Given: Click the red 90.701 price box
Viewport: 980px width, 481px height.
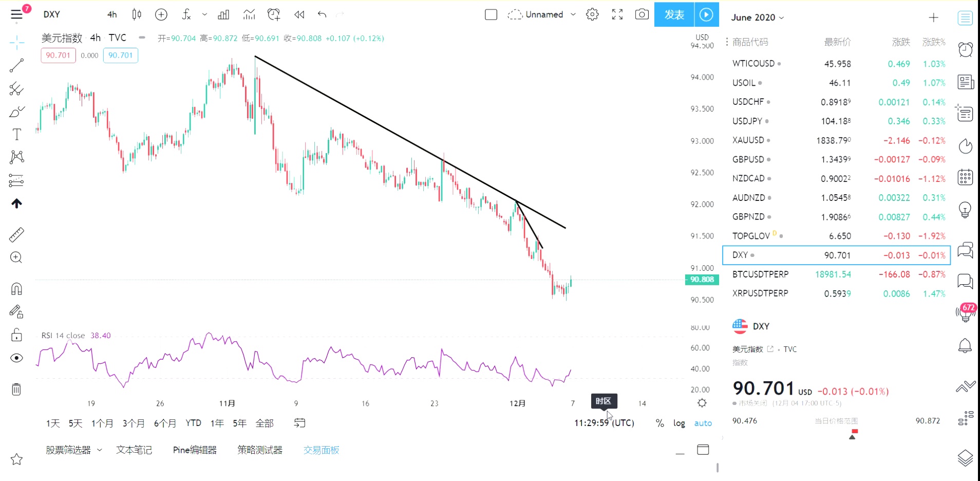Looking at the screenshot, I should pos(58,55).
